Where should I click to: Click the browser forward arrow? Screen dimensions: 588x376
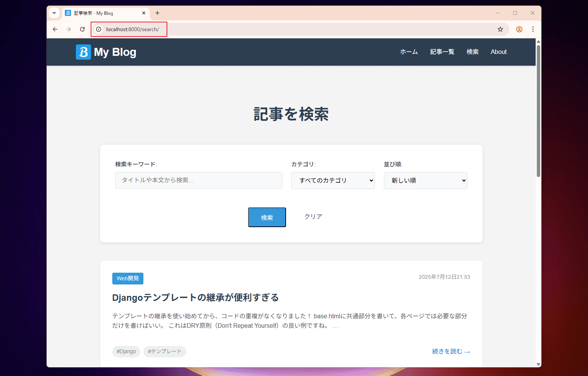tap(69, 29)
